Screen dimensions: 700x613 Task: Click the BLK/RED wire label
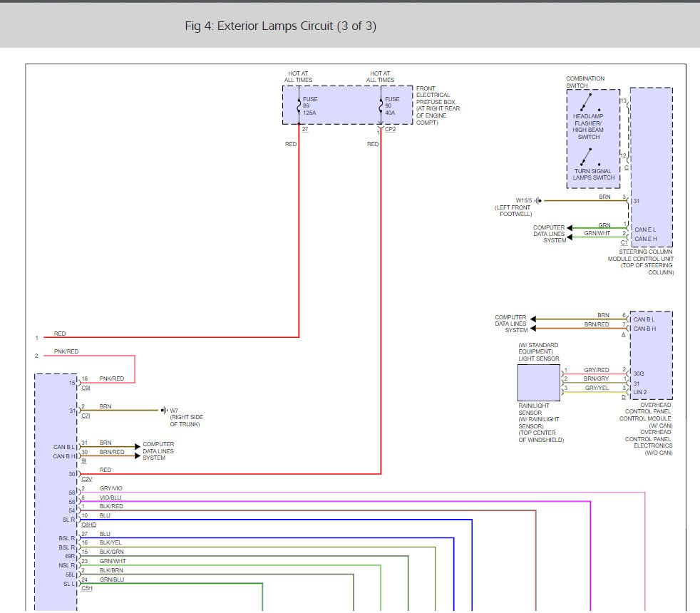(x=111, y=506)
